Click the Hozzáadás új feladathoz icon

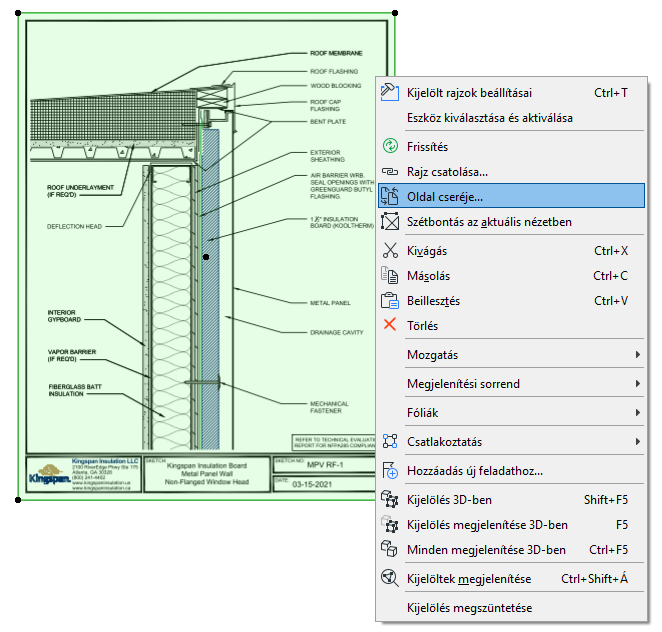click(390, 471)
